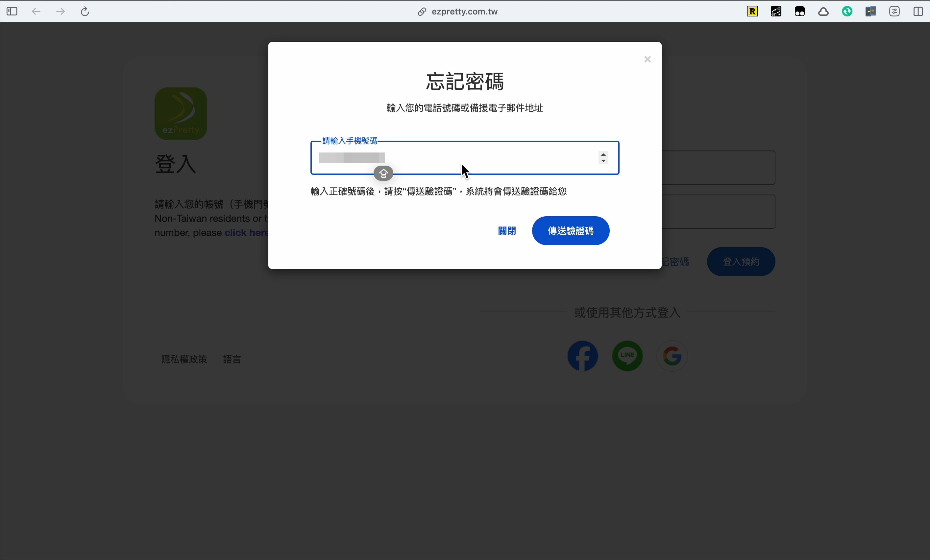
Task: Click the 或使用其他方式登入 text
Action: click(627, 313)
